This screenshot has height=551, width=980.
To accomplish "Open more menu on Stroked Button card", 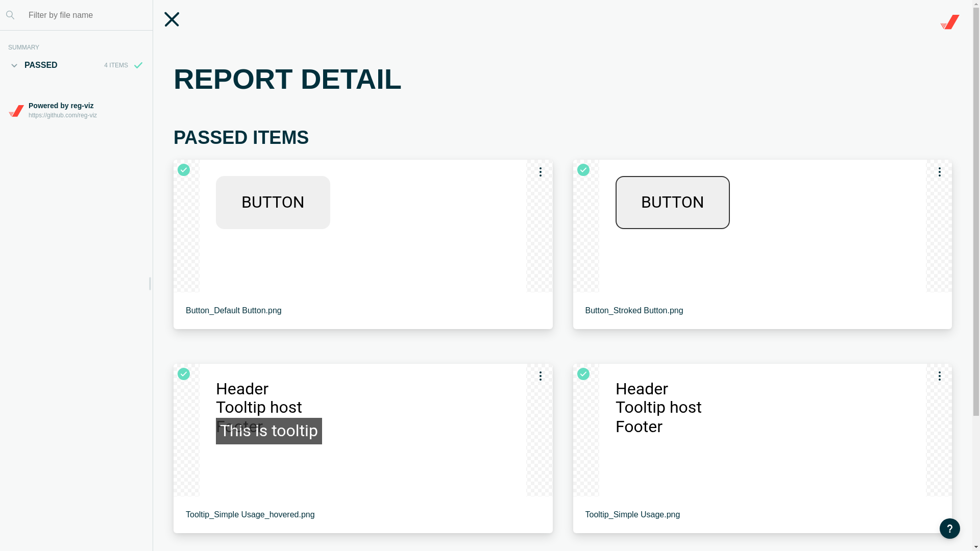I will tap(940, 172).
